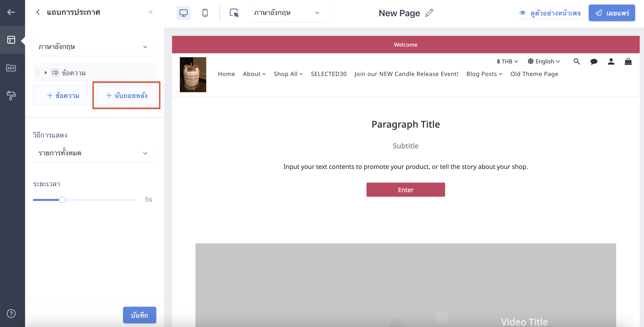The image size is (644, 327).
Task: Grab the drag handle of the ข้อความ row
Action: (x=38, y=73)
